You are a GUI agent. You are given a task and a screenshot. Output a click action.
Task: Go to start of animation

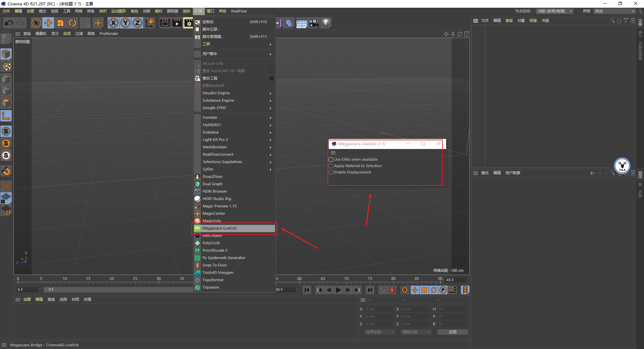(x=307, y=290)
